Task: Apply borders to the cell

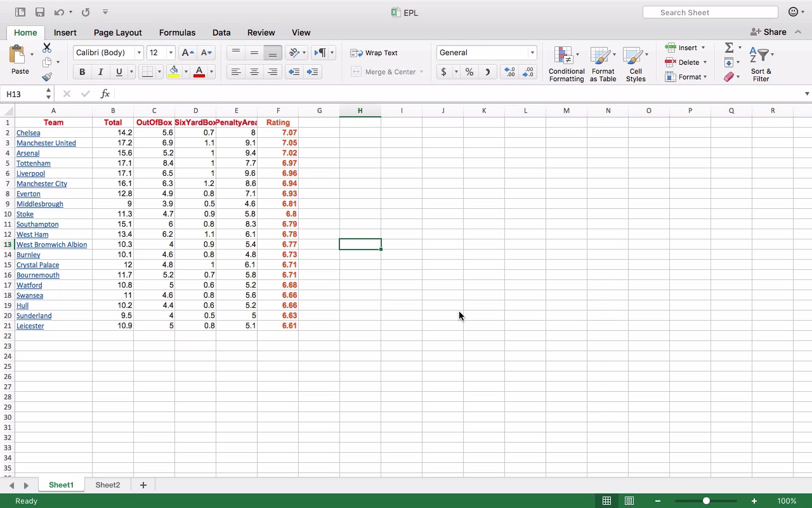Action: [147, 72]
